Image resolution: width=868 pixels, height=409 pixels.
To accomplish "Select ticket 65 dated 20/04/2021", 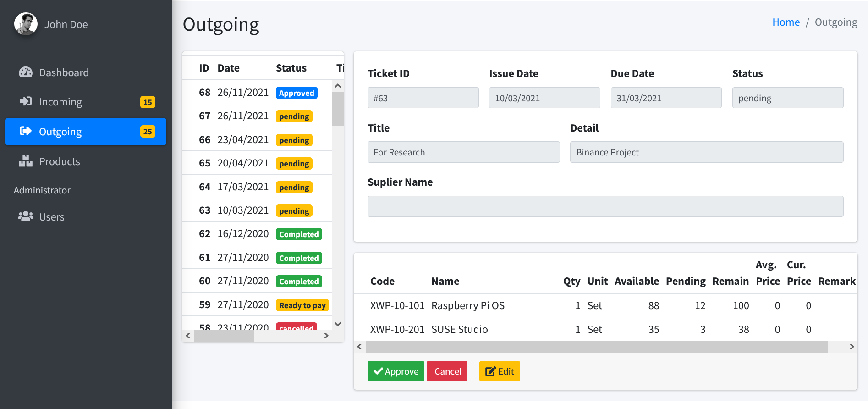I will [257, 163].
